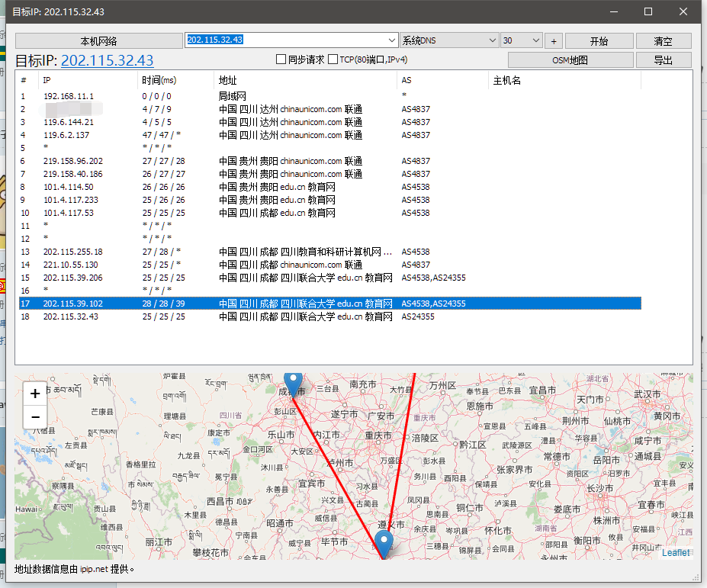Select hop 4 row 119.6.2.137

tap(330, 135)
